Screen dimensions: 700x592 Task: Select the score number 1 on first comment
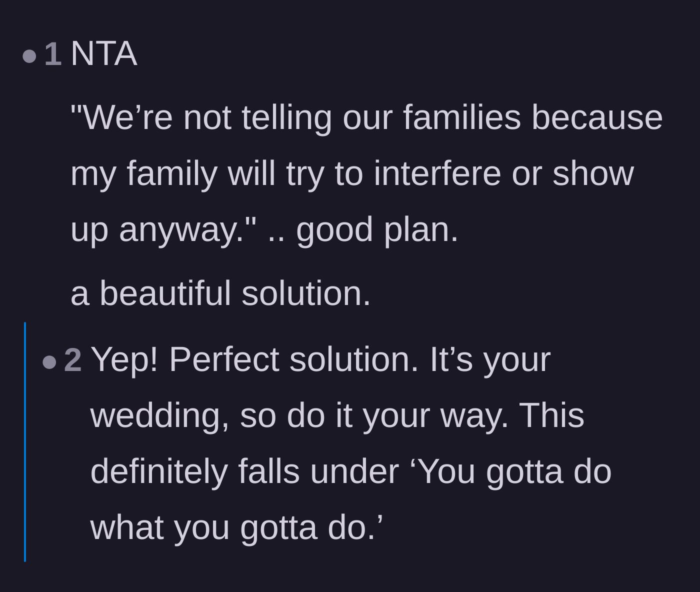[53, 54]
